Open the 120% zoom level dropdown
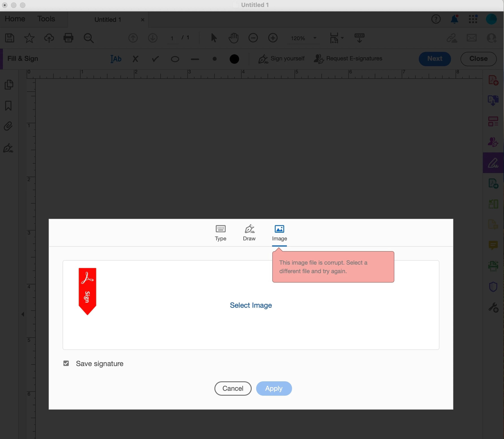This screenshot has height=439, width=504. (x=315, y=38)
